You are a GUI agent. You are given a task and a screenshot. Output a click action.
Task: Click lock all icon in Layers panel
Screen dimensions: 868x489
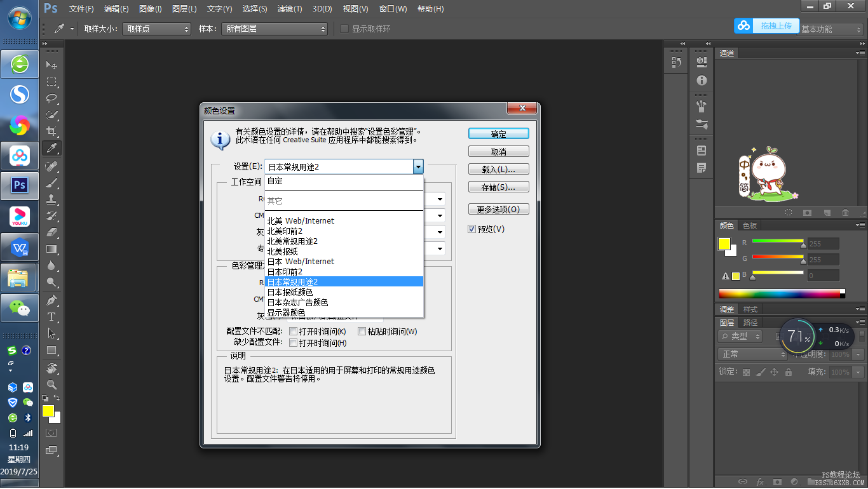pos(789,372)
